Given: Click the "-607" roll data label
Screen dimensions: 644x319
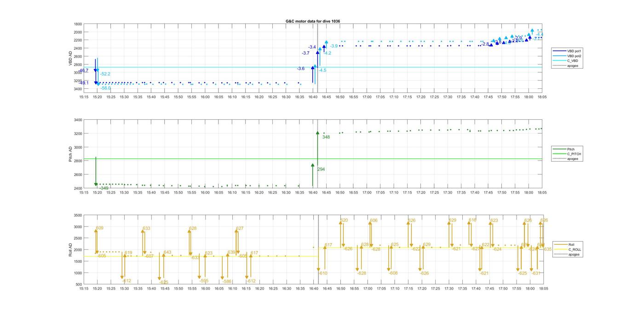Looking at the screenshot, I should tap(149, 256).
